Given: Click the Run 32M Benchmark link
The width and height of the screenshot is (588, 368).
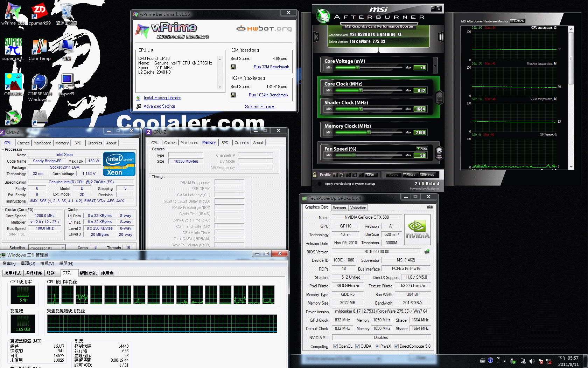Looking at the screenshot, I should click(271, 67).
